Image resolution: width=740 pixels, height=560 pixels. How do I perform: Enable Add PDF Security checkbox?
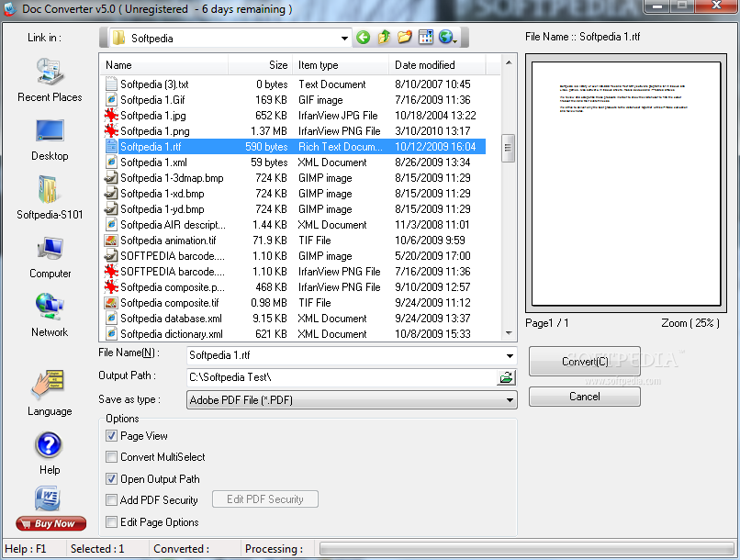(x=111, y=499)
